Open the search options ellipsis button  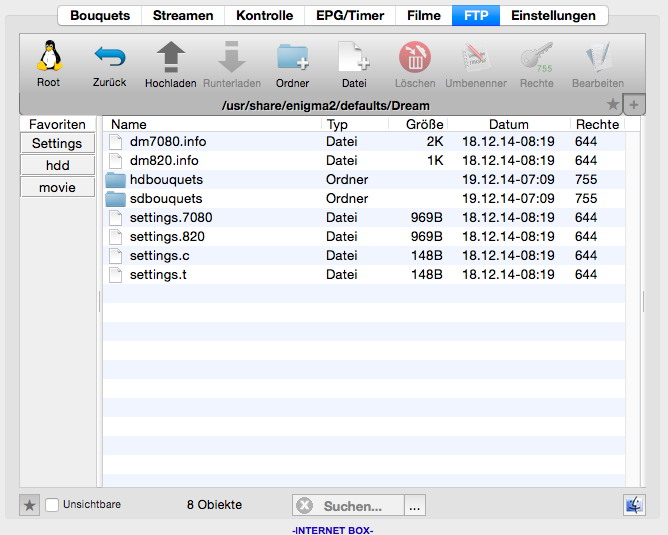pyautogui.click(x=415, y=506)
